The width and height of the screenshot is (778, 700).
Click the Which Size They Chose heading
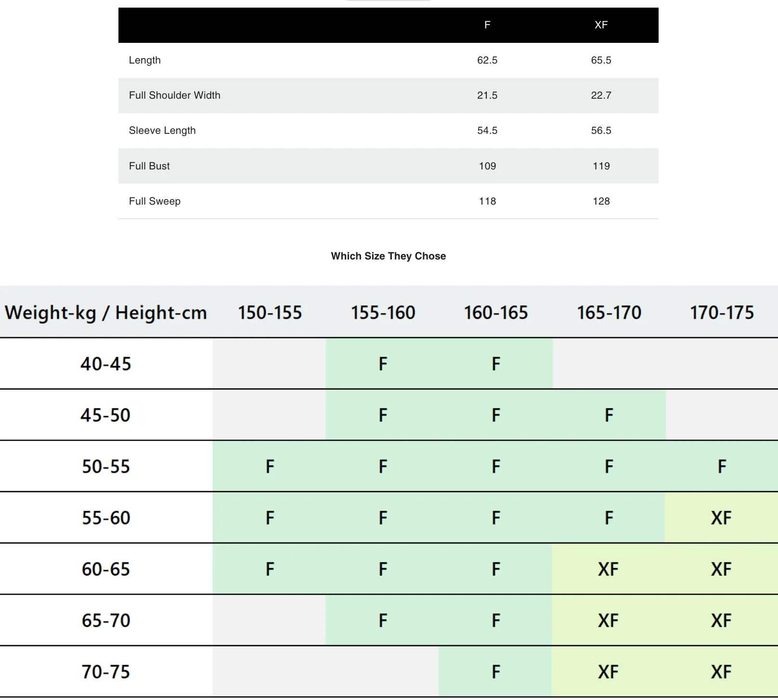pos(388,256)
